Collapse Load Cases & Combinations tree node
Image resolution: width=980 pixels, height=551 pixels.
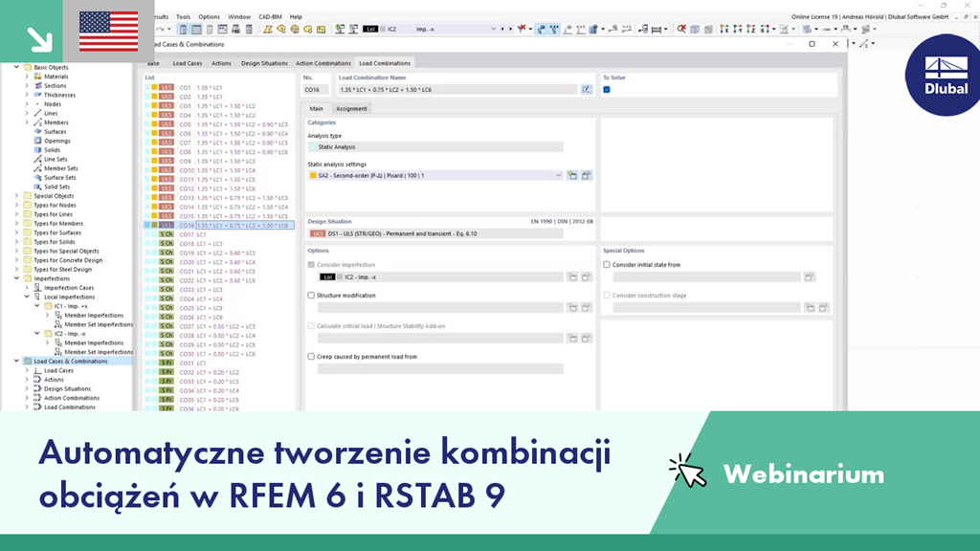pyautogui.click(x=17, y=361)
